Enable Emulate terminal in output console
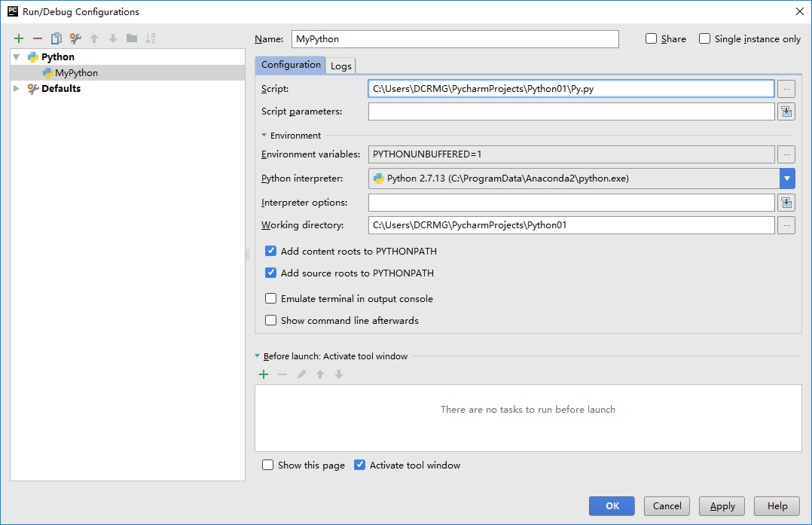This screenshot has height=525, width=812. (271, 299)
